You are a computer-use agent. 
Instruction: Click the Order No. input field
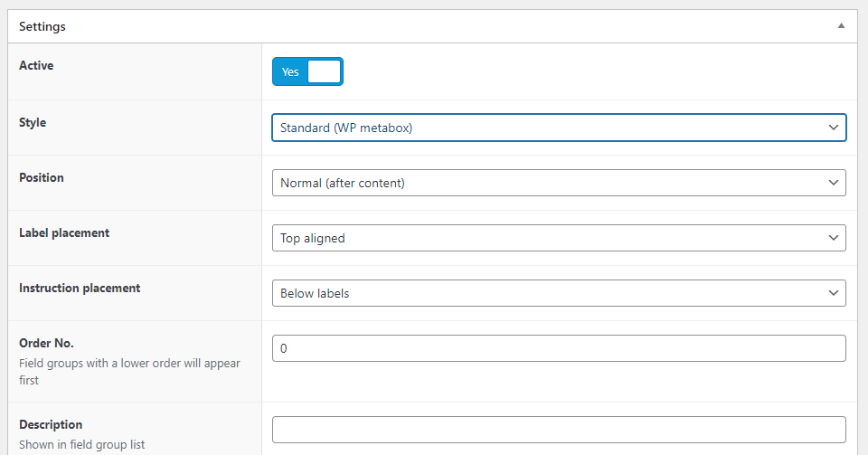coord(559,348)
